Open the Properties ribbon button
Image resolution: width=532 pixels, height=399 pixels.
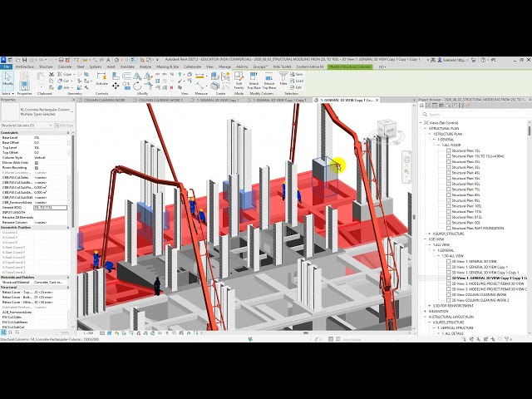[24, 84]
